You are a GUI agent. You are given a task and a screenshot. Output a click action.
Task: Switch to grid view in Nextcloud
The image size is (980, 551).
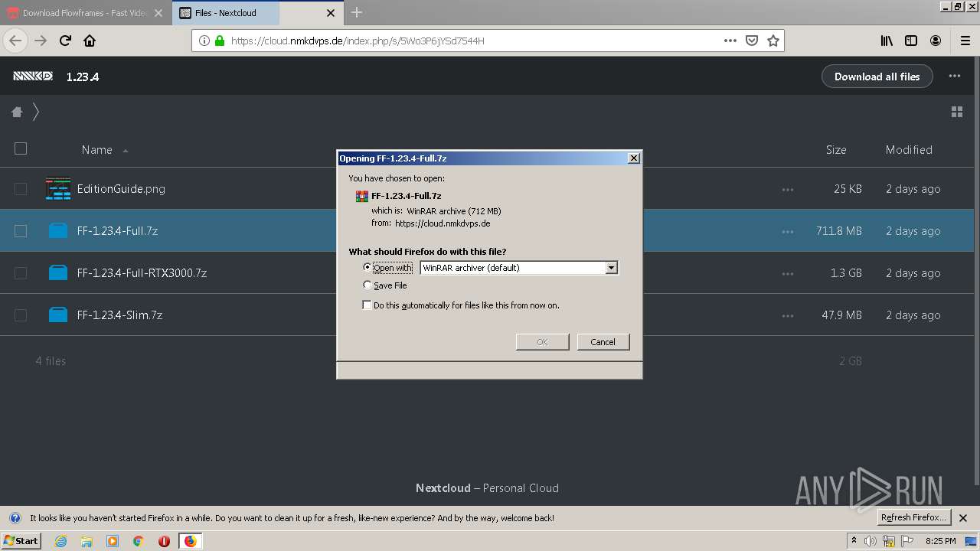pyautogui.click(x=957, y=112)
